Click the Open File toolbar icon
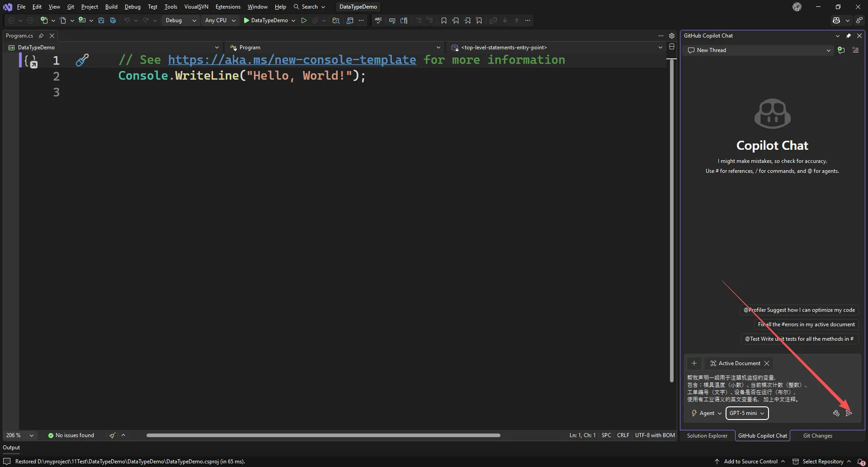The width and height of the screenshot is (868, 467). [x=63, y=20]
